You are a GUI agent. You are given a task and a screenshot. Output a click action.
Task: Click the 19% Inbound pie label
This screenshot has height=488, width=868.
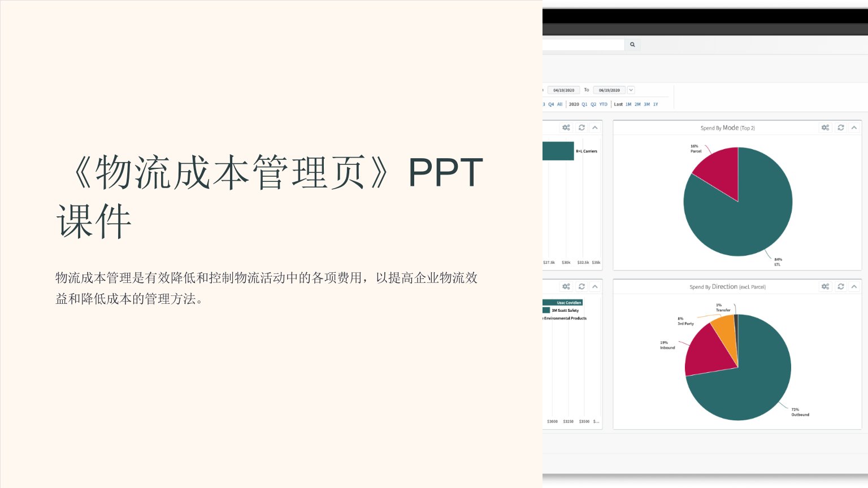pyautogui.click(x=667, y=345)
